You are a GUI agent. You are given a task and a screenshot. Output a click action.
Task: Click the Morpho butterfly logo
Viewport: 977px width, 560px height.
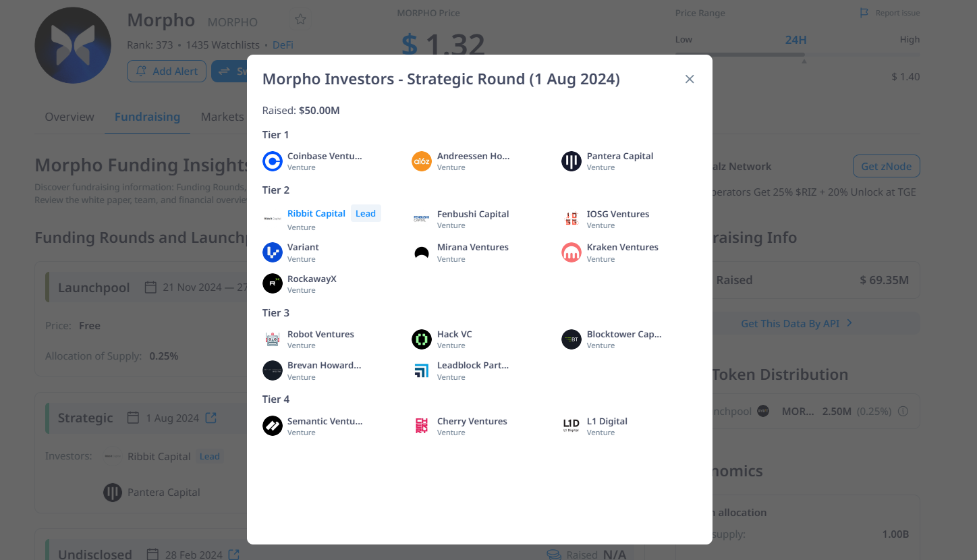point(73,45)
